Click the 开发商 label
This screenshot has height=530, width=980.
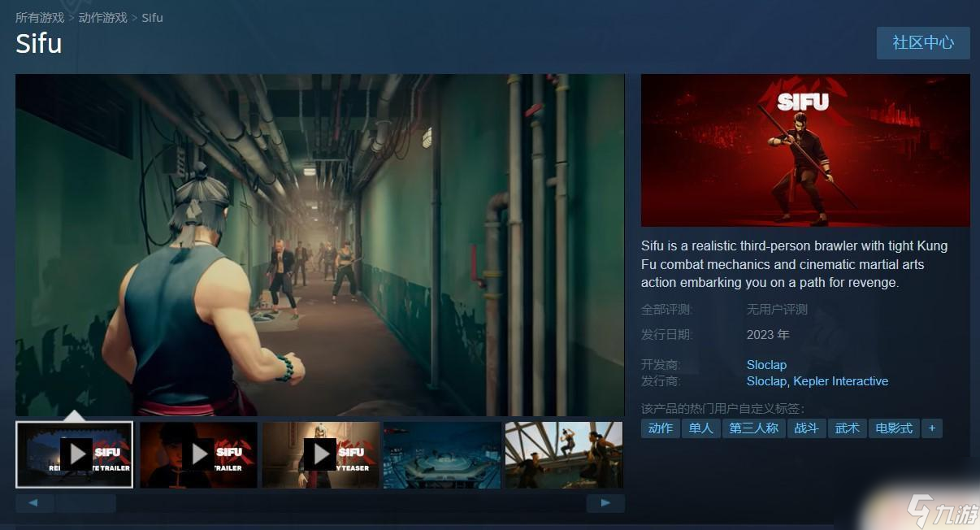(x=661, y=365)
